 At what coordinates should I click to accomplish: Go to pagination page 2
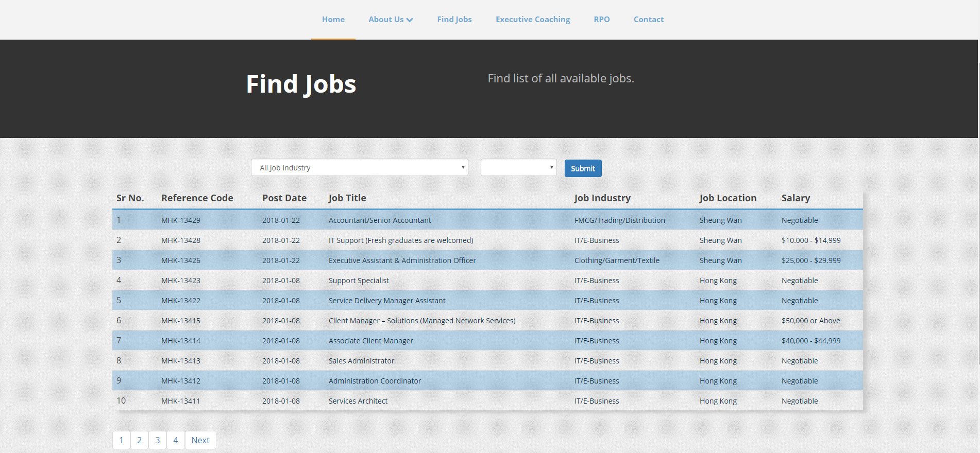pos(139,440)
